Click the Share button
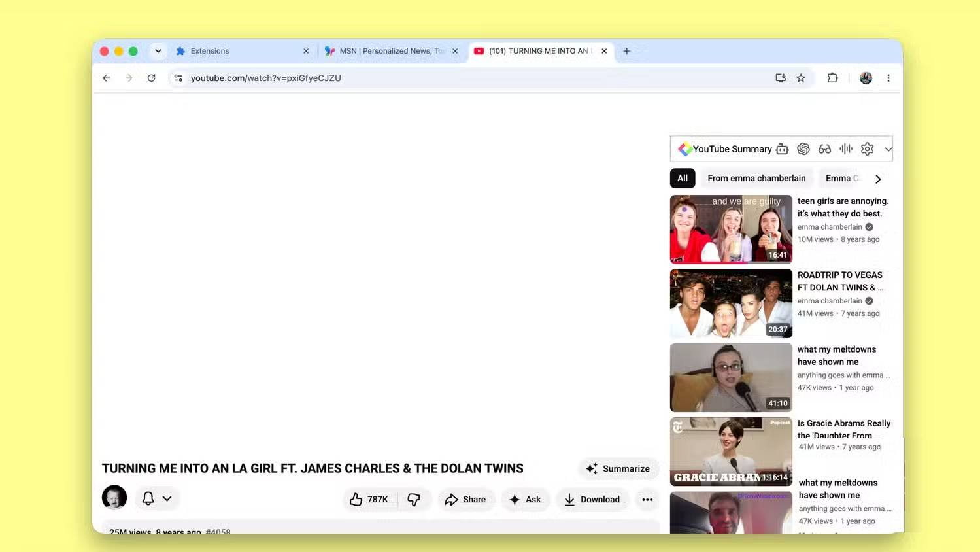The width and height of the screenshot is (980, 552). [x=465, y=500]
